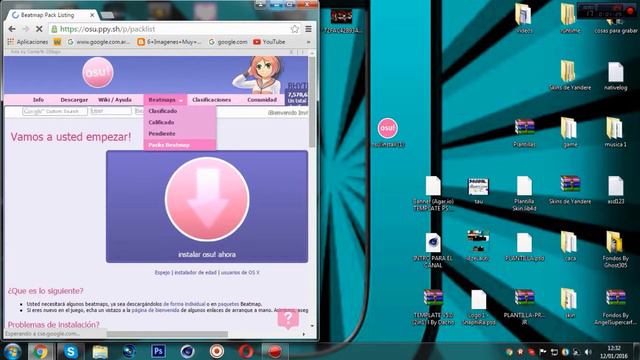
Task: Click the bookmark with the W icon
Action: tap(57, 42)
